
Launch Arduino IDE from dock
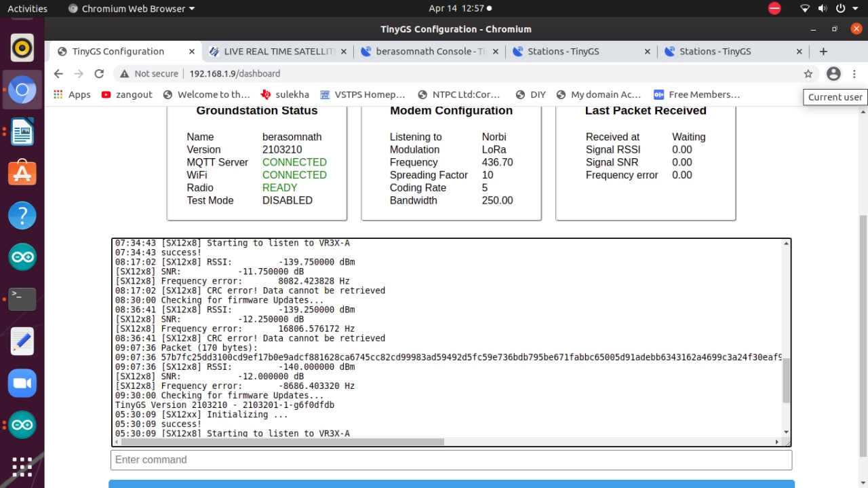[22, 257]
